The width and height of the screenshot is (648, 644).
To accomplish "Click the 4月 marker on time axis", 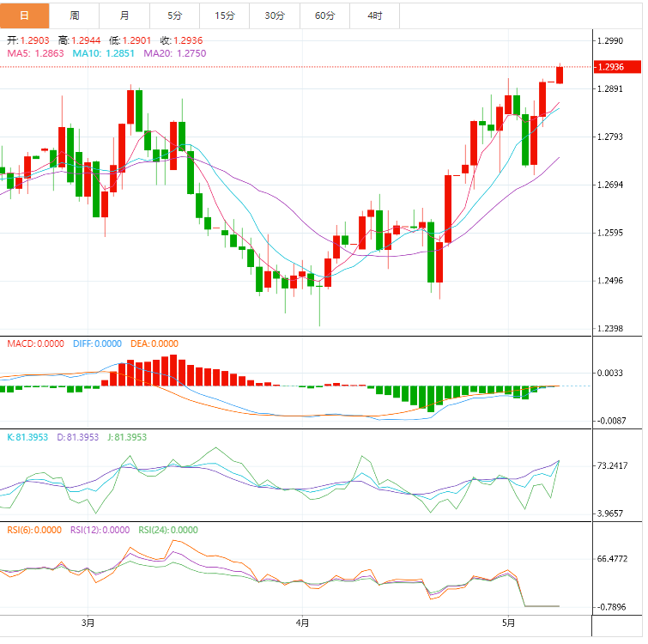I will click(302, 623).
